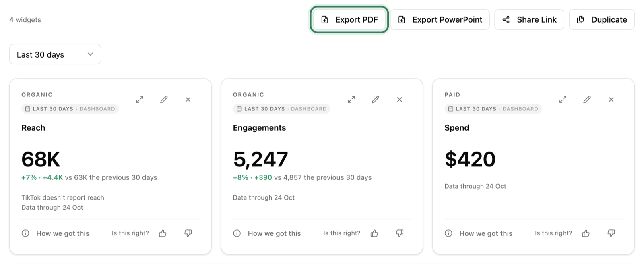Click 'Data through 24 Oct' on Engagements card
The height and width of the screenshot is (264, 644).
264,197
